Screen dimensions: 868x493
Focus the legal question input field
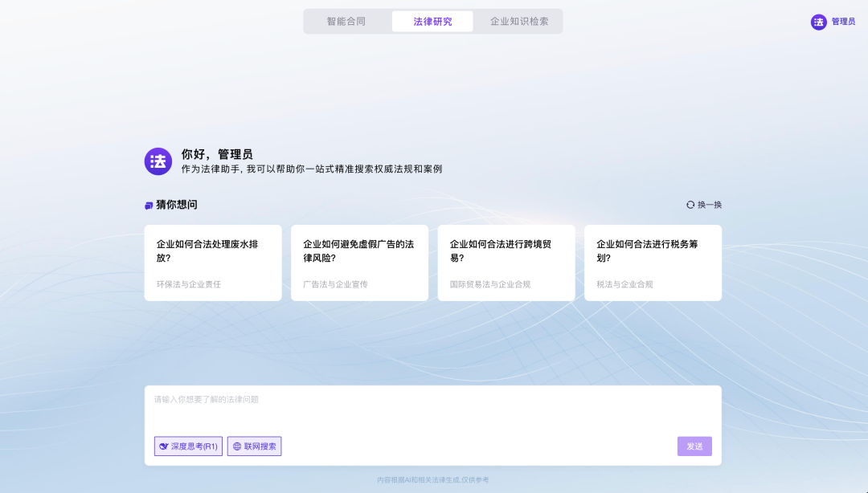(x=432, y=409)
